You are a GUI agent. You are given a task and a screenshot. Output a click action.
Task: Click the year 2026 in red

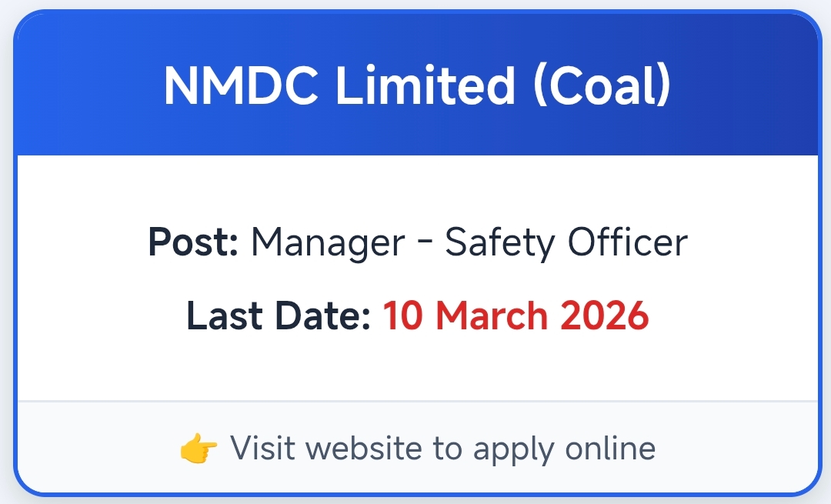pos(604,316)
